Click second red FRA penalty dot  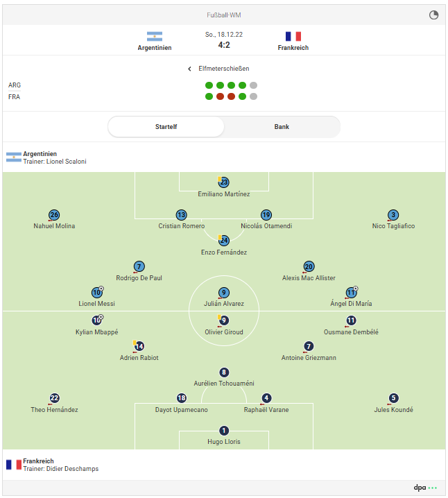tap(231, 96)
